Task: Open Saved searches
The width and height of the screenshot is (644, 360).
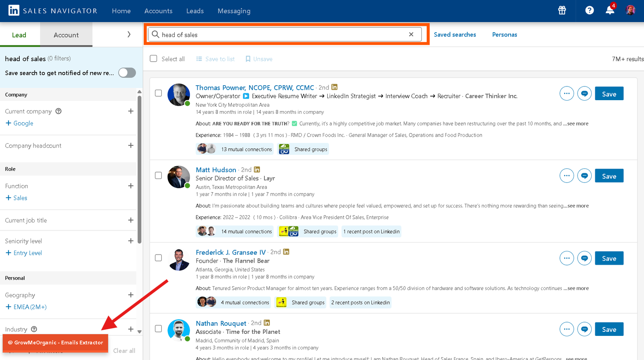Action: pyautogui.click(x=455, y=35)
